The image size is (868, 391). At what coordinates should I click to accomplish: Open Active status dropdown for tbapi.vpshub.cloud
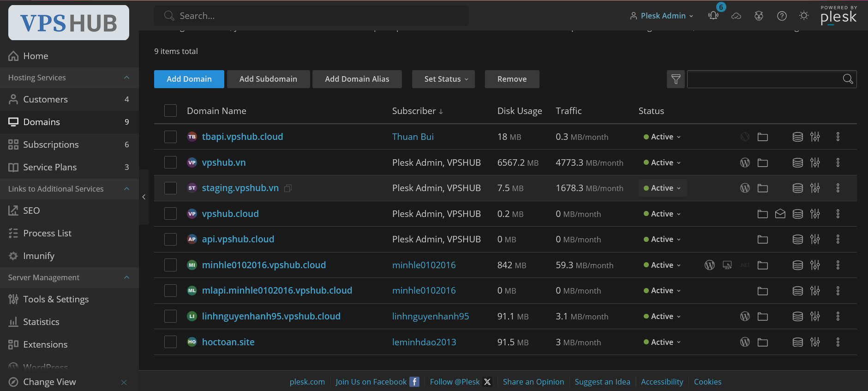[x=663, y=137]
